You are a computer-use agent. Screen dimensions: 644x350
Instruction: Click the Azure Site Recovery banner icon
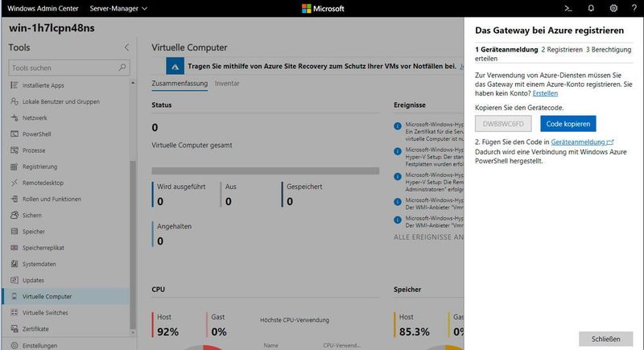175,67
